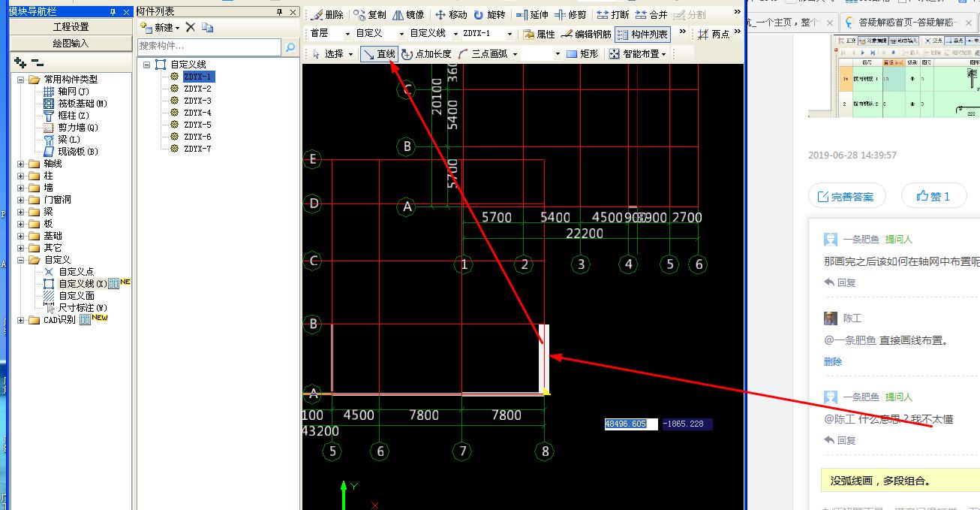Select ZDYX-7 in the component list

pos(197,149)
